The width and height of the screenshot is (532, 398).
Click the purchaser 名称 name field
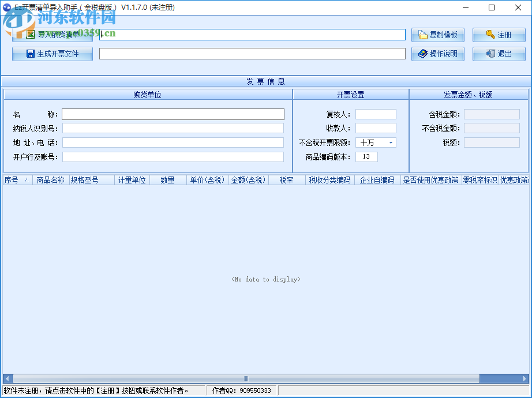[173, 114]
